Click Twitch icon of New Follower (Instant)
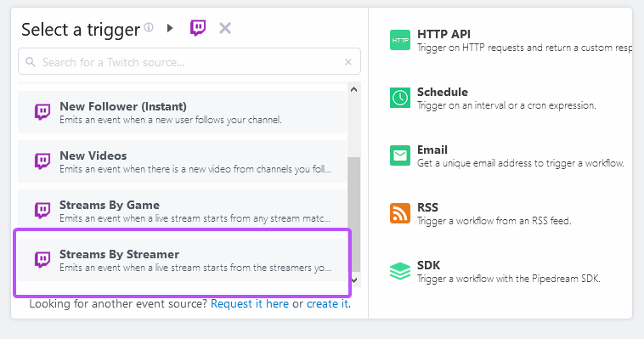644x339 pixels. (x=42, y=112)
